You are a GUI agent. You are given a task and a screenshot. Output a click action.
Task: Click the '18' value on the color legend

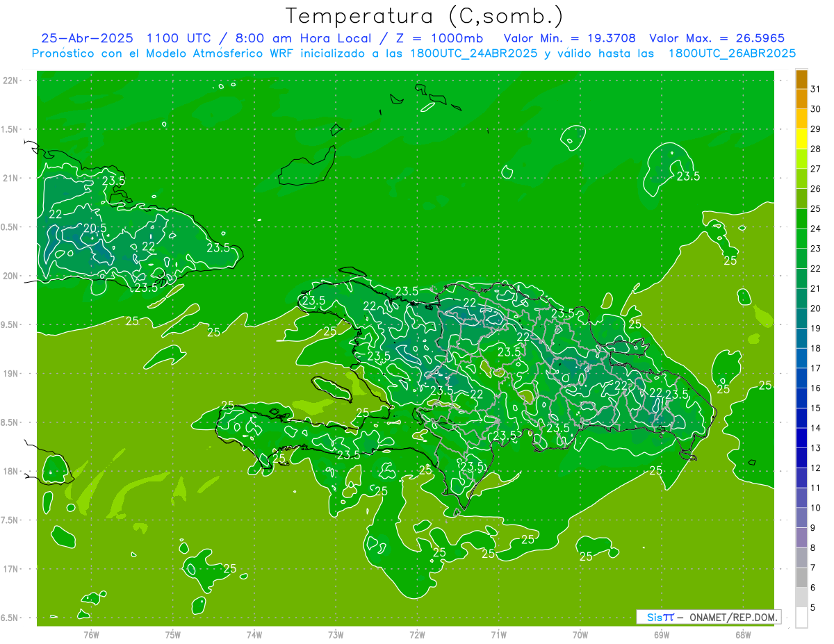point(816,348)
